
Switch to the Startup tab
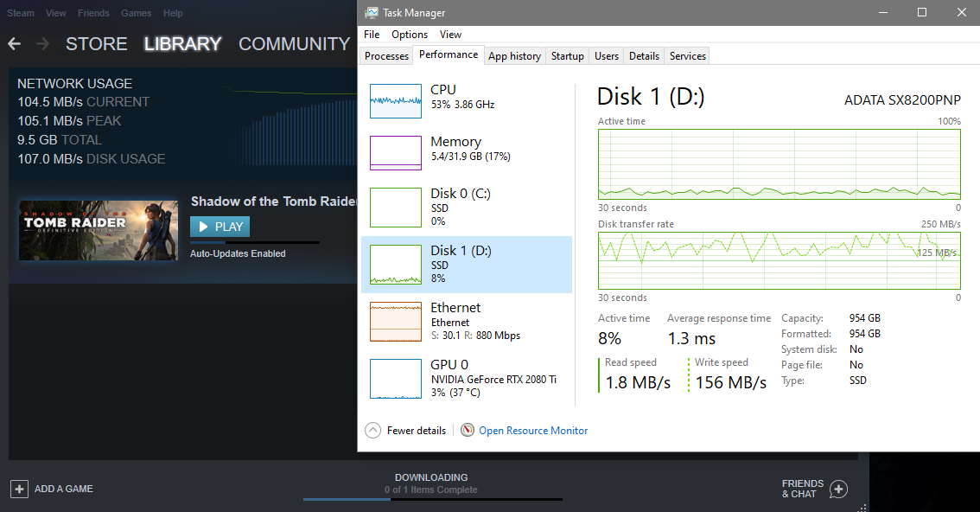pos(567,56)
